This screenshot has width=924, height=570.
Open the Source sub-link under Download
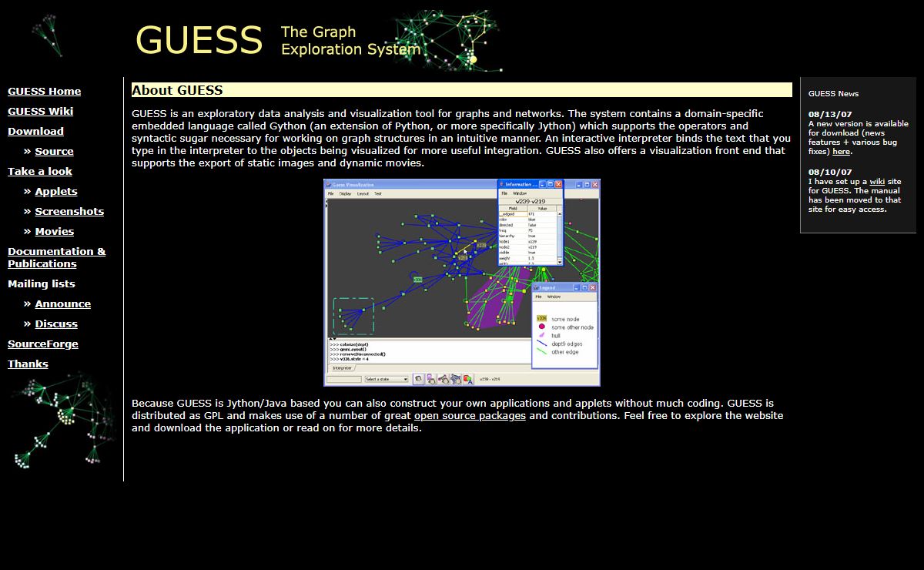tap(54, 152)
